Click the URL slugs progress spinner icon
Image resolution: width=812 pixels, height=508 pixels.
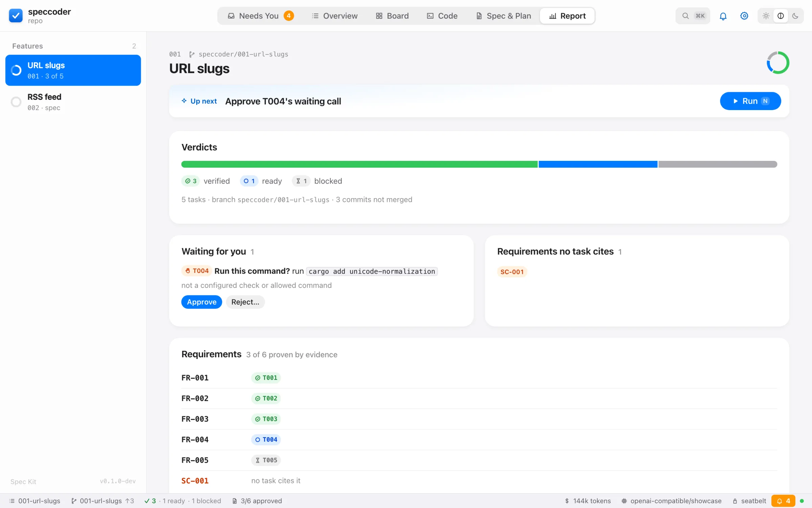coord(16,70)
